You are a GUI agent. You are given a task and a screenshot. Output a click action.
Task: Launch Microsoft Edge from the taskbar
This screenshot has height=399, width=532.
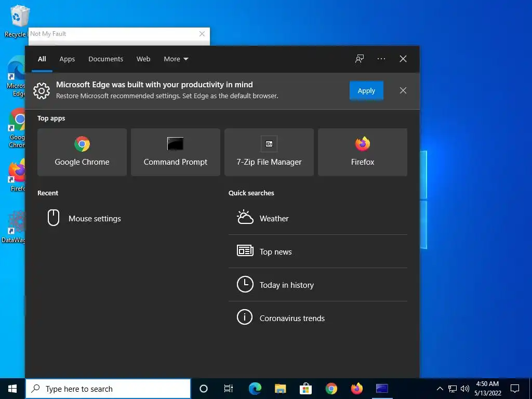(x=255, y=389)
